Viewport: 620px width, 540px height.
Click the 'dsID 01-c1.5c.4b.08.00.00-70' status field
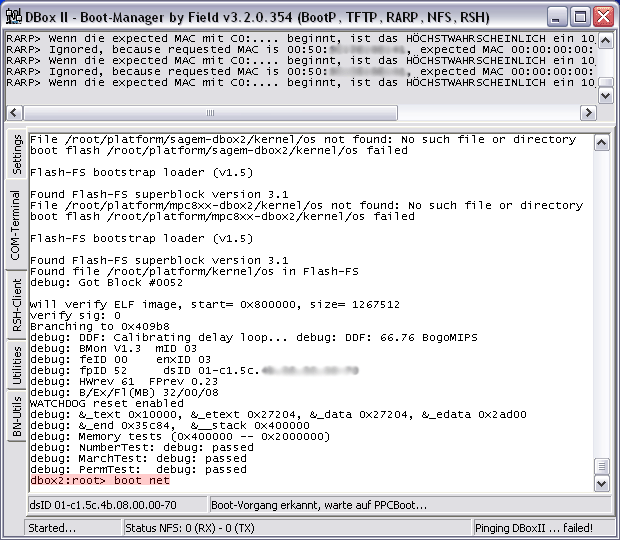[117, 505]
